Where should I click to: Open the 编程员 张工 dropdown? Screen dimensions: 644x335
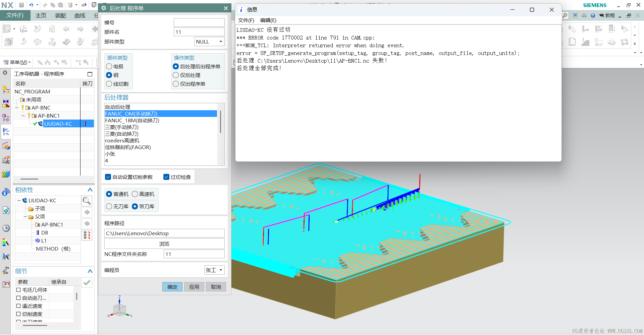click(214, 270)
